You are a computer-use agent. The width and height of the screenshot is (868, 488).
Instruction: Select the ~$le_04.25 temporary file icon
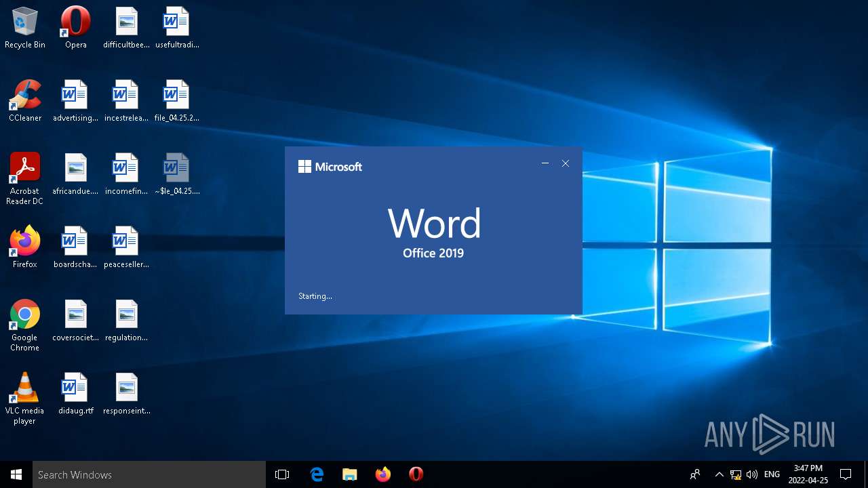tap(176, 174)
